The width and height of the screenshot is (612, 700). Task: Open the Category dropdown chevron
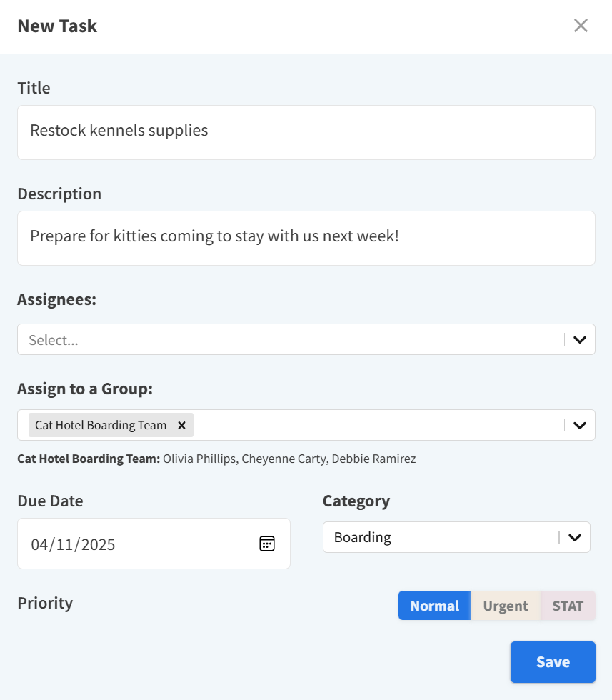click(574, 536)
